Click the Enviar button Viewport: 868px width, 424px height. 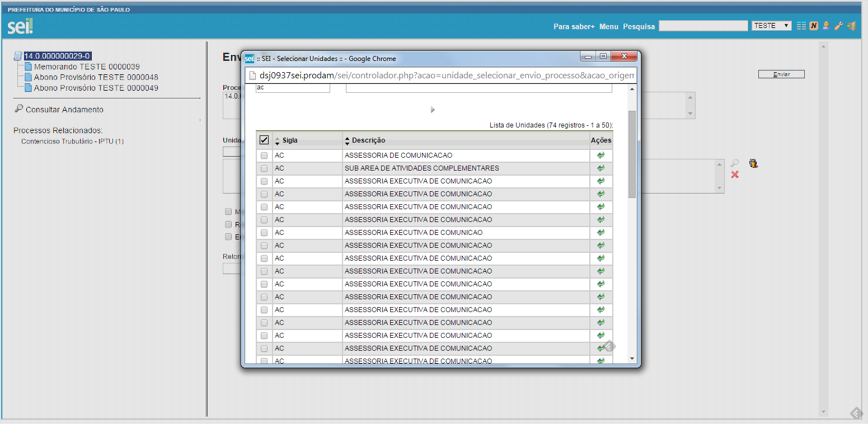pyautogui.click(x=781, y=74)
